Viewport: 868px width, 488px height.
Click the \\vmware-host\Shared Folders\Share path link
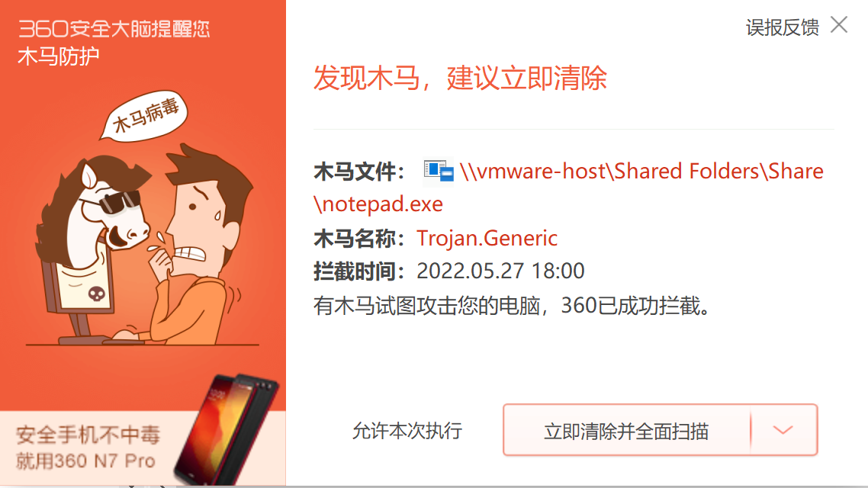[x=641, y=172]
